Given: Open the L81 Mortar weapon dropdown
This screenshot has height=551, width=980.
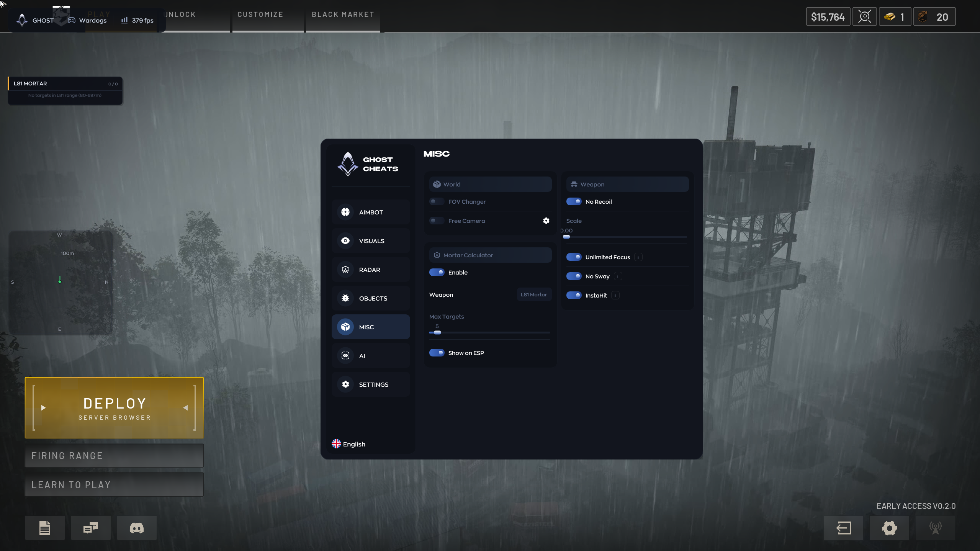Looking at the screenshot, I should click(x=534, y=294).
